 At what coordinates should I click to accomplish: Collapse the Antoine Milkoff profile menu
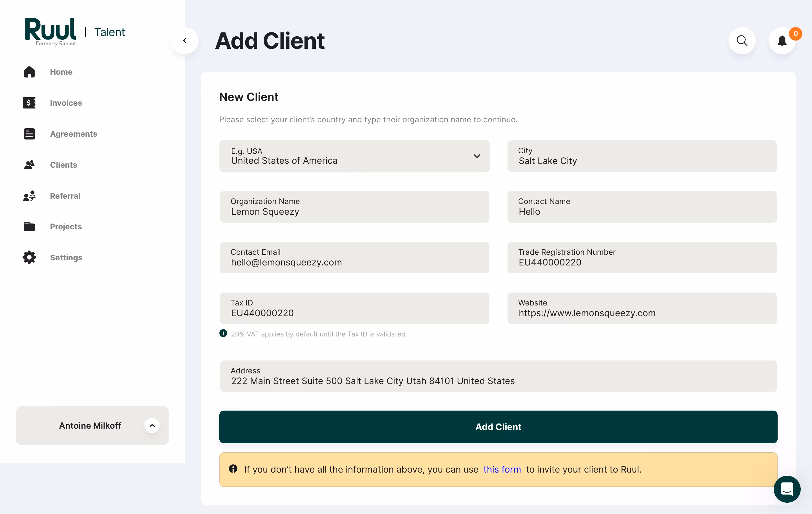coord(152,425)
